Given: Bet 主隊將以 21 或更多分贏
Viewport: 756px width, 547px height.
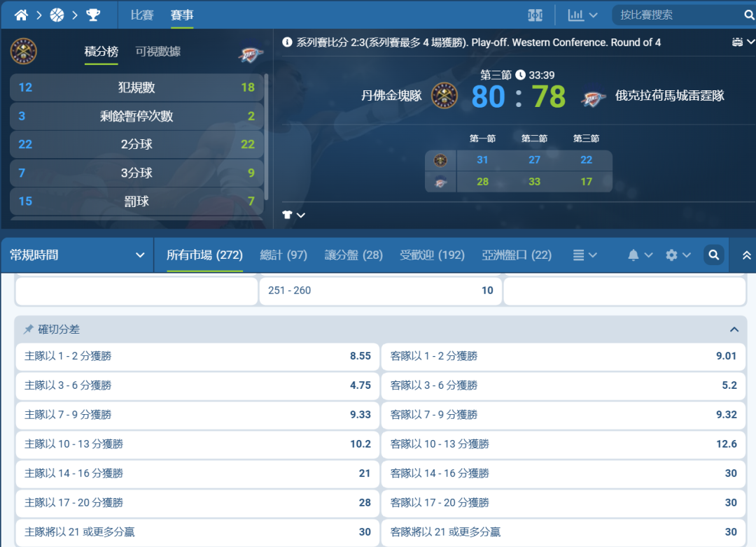Looking at the screenshot, I should [197, 532].
